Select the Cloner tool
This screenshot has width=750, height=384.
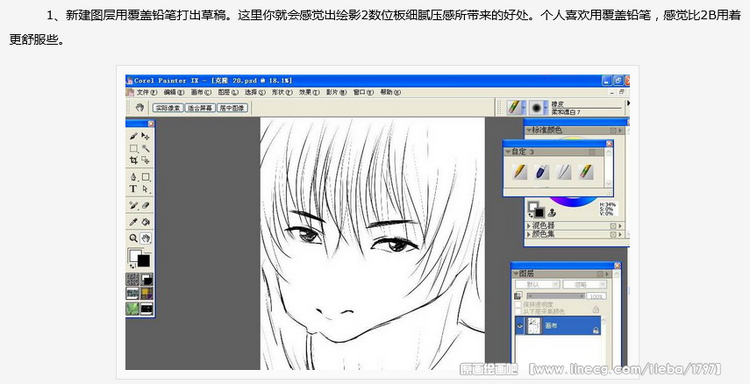(133, 205)
